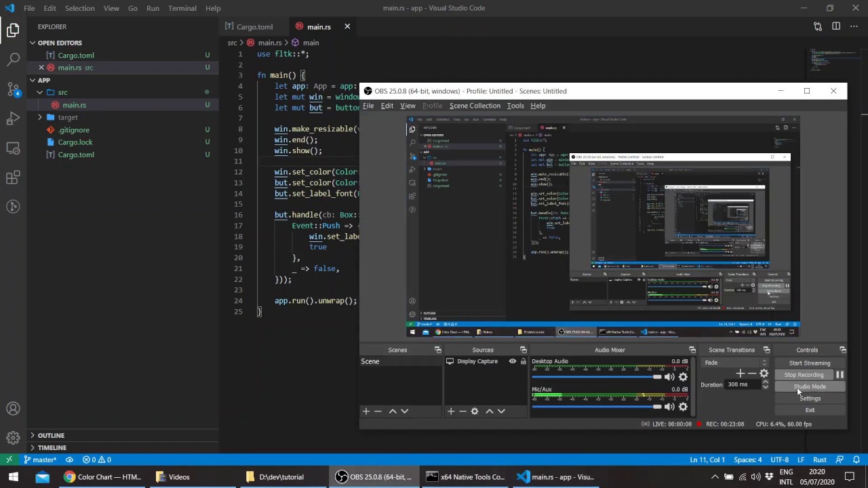Expand the OUTLINE section
868x488 pixels.
pyautogui.click(x=32, y=435)
